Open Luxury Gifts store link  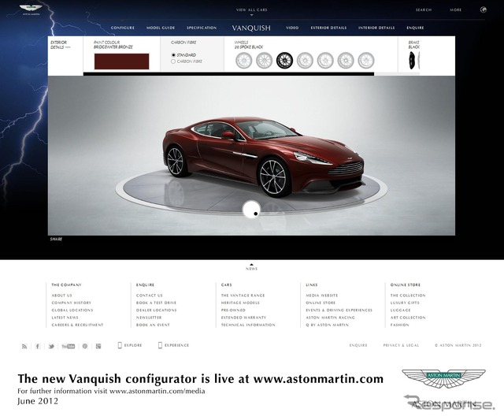[x=405, y=303]
